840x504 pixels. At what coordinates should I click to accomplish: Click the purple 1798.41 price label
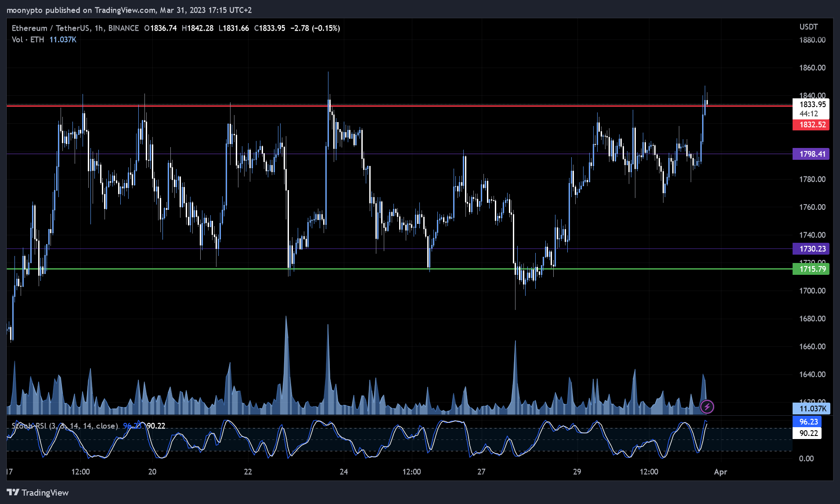coord(811,154)
